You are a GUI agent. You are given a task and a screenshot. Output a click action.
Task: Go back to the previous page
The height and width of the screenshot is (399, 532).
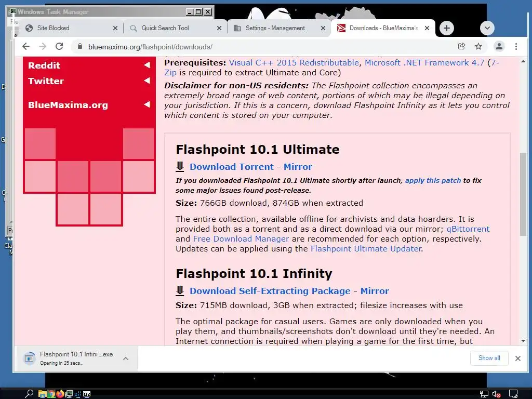click(26, 46)
